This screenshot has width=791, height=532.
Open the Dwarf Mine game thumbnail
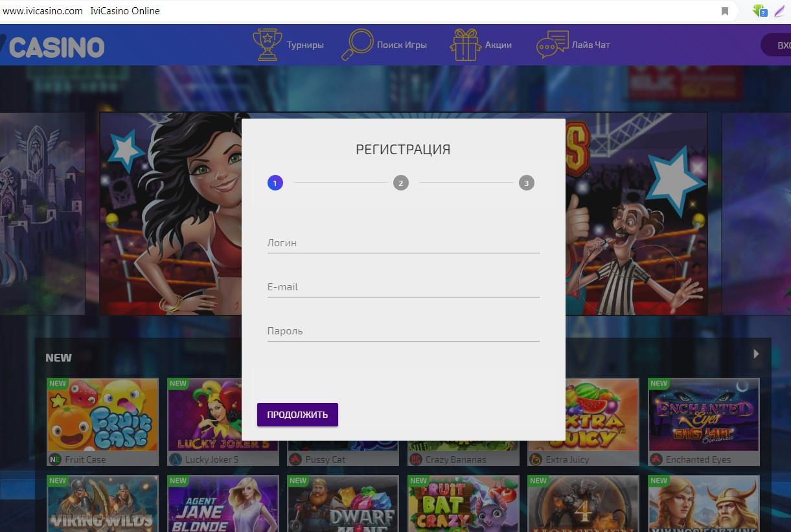coord(343,503)
